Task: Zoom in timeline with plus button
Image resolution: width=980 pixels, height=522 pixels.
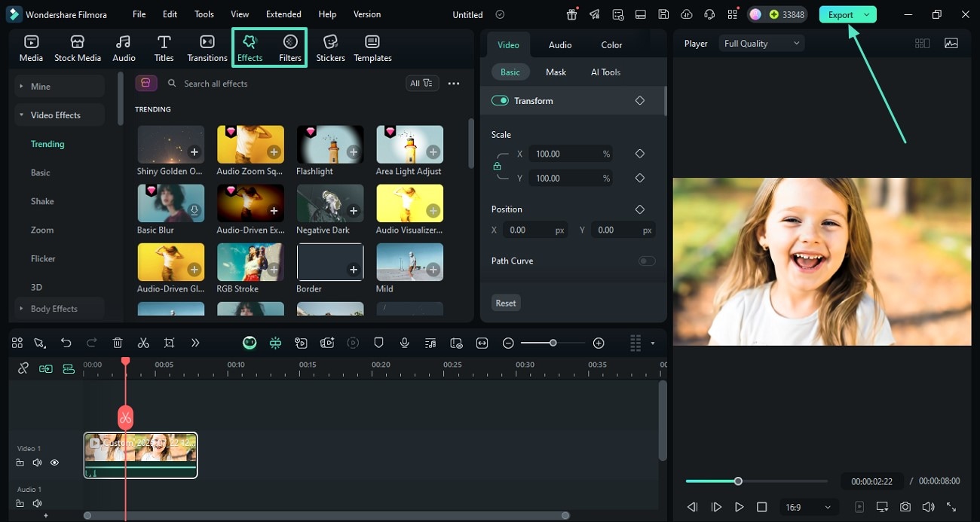Action: coord(599,343)
